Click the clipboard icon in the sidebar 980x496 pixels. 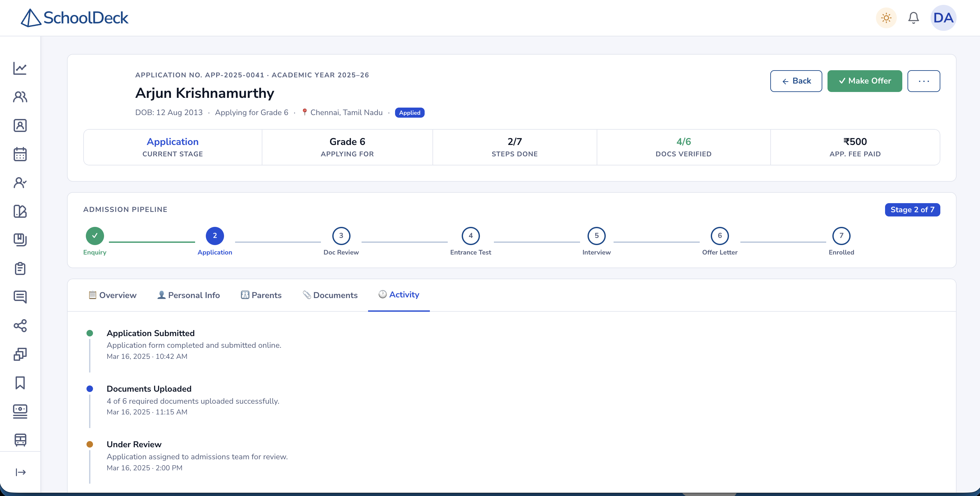(20, 269)
